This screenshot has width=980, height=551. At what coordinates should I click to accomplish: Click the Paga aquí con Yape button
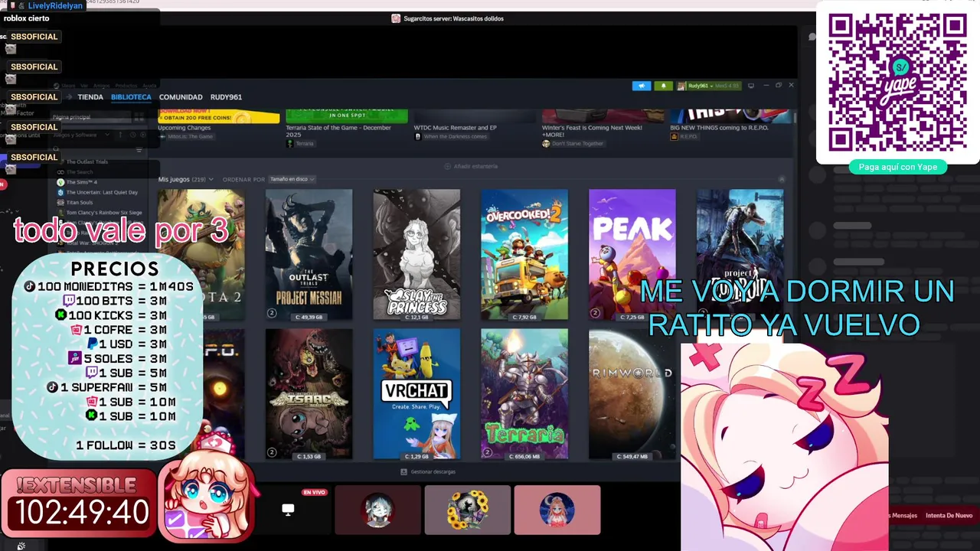898,167
